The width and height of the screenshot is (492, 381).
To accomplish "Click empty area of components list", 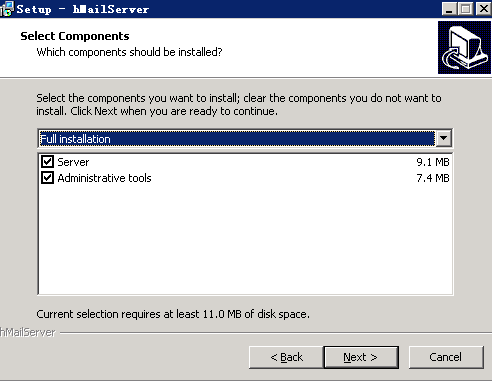I will (245, 240).
